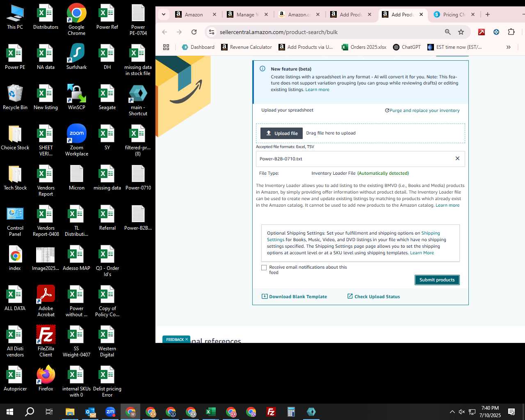This screenshot has width=525, height=420.
Task: View site information icon in address bar
Action: click(211, 32)
